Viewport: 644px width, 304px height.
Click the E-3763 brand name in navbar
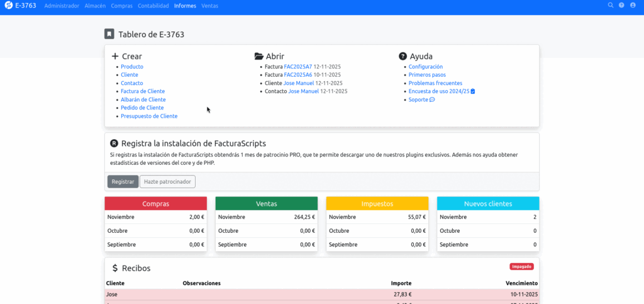point(25,6)
